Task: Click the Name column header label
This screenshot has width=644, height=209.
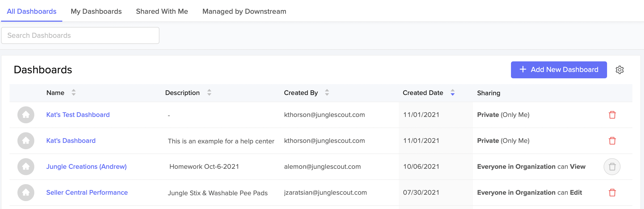Action: pyautogui.click(x=55, y=93)
